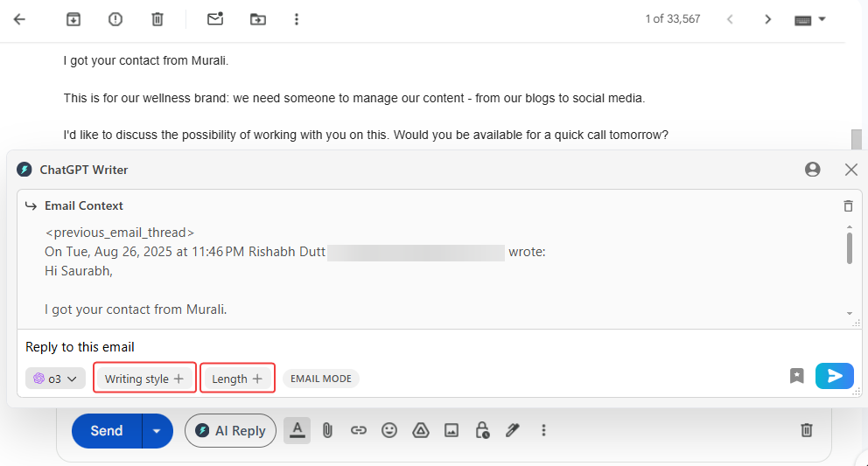This screenshot has height=466, width=868.
Task: Open Move to folder icon
Action: [258, 19]
